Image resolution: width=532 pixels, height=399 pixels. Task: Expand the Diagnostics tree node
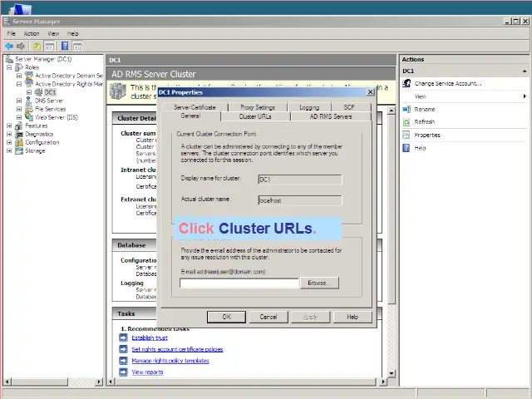[9, 134]
